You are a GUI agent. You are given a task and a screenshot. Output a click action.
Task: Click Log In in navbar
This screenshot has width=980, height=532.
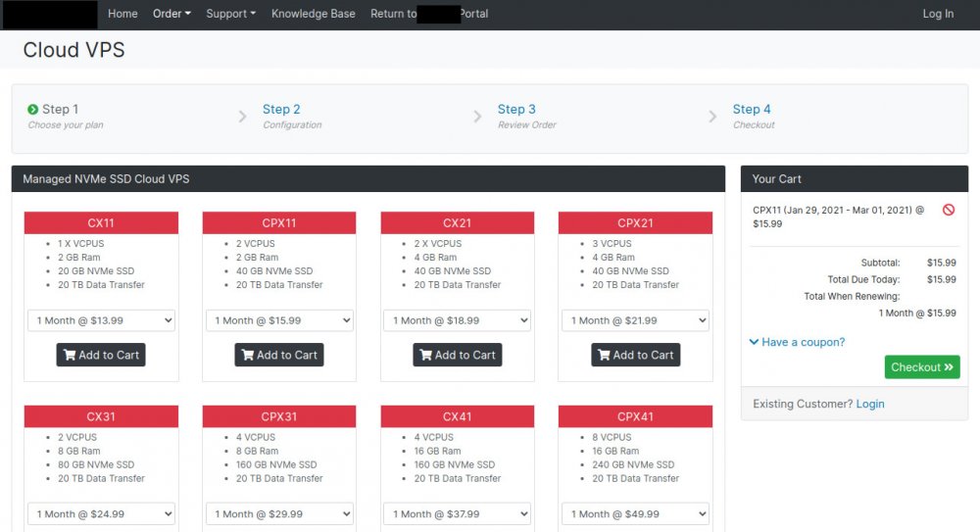pyautogui.click(x=938, y=14)
